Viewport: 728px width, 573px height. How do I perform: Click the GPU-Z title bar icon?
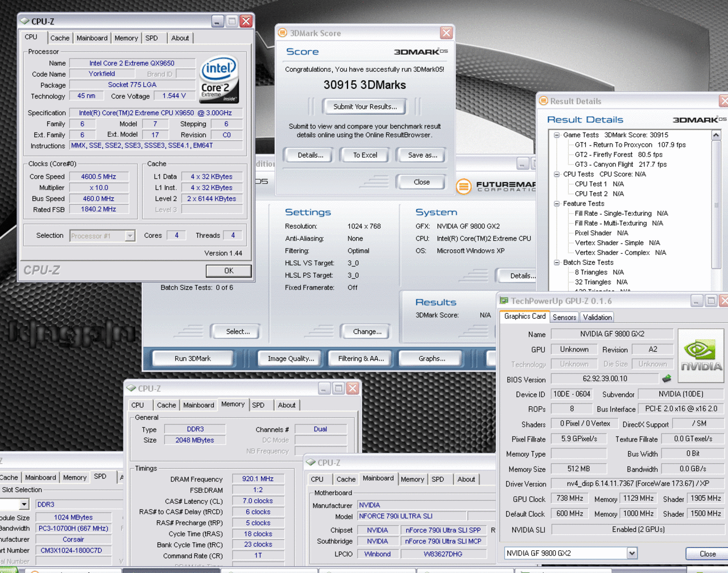[x=504, y=300]
